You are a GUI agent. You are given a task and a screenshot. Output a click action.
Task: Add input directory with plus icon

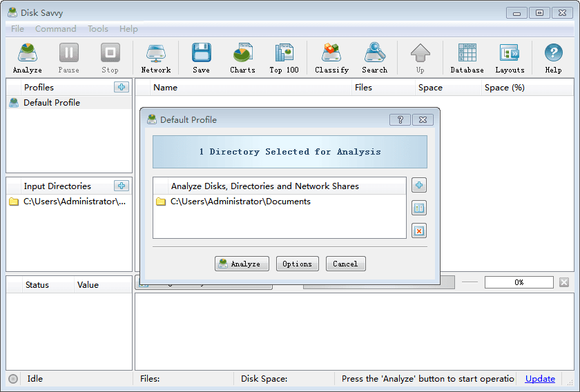tap(122, 186)
